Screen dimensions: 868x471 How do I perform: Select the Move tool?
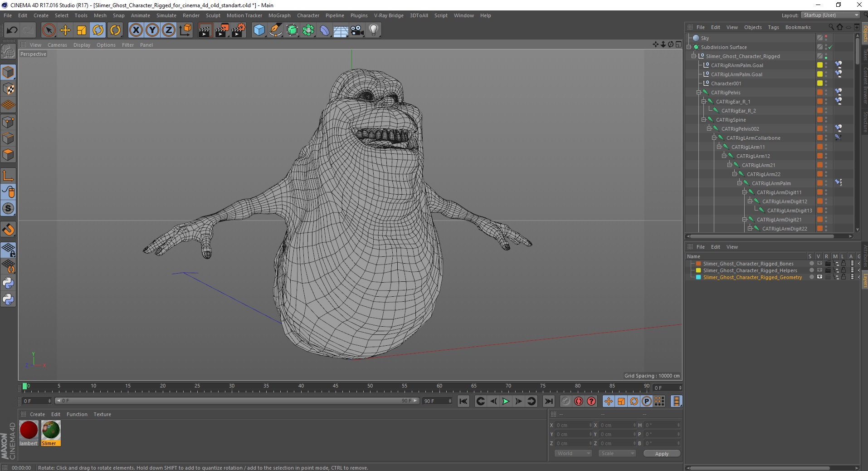(65, 30)
